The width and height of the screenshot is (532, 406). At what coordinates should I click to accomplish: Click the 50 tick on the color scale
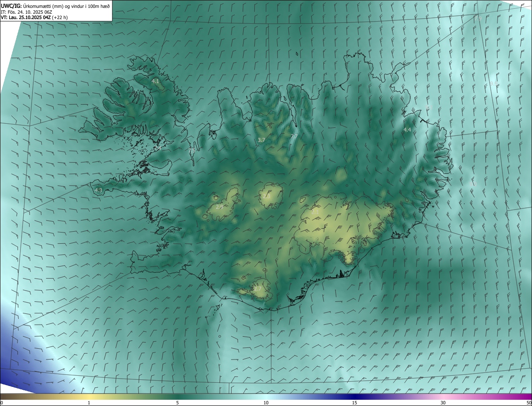(x=529, y=403)
